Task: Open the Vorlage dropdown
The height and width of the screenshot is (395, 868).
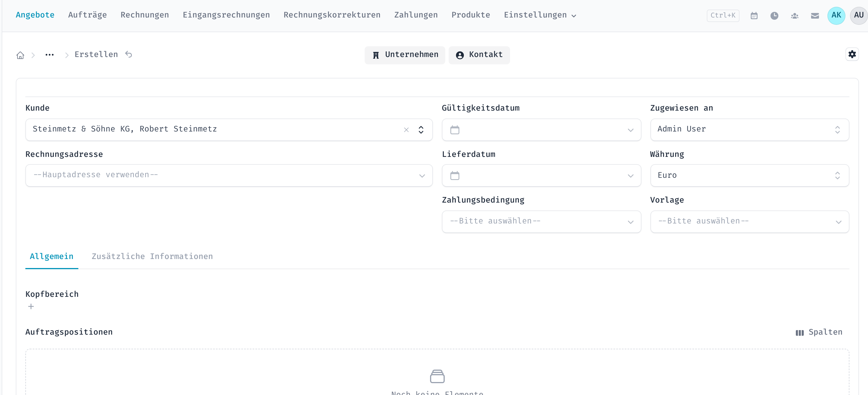Action: coord(749,221)
